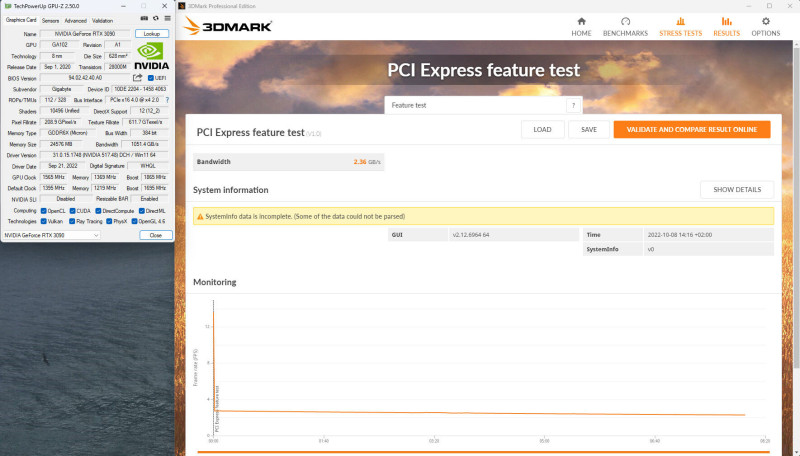Click the Bus Interface PCIe x16 4.0 field
The image size is (800, 456).
134,100
